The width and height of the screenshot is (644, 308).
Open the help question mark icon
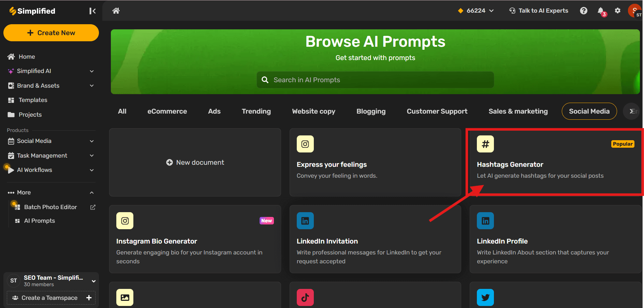584,11
